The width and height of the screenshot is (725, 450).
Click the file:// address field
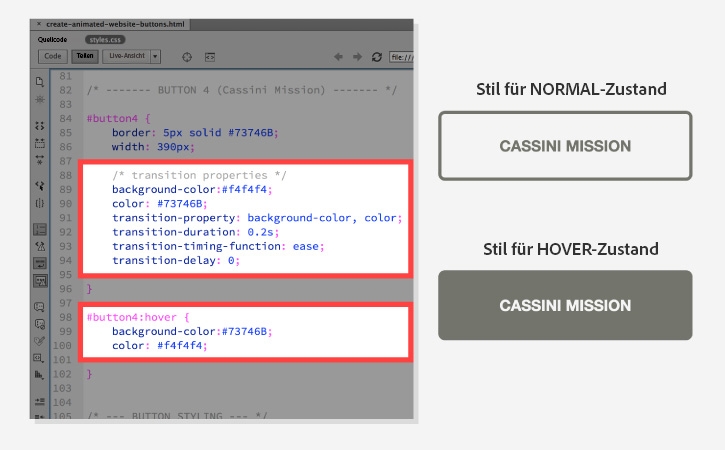coord(401,57)
